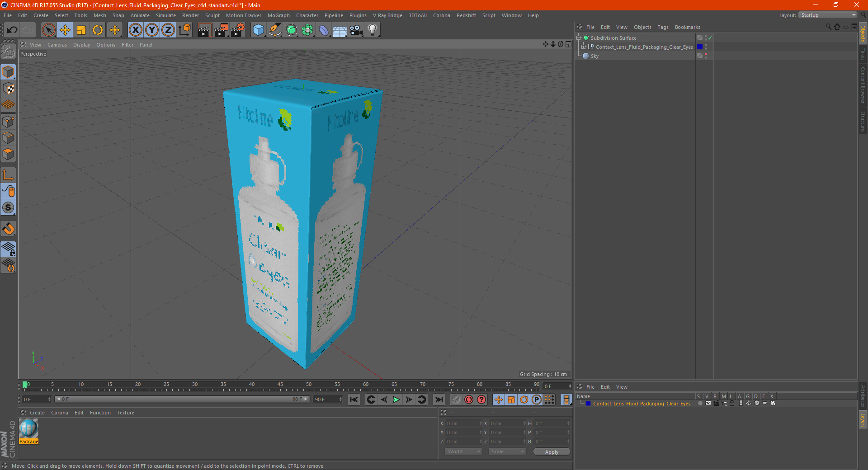Screen dimensions: 868x470
Task: Switch to Polygons mode in left sidebar
Action: (8, 154)
